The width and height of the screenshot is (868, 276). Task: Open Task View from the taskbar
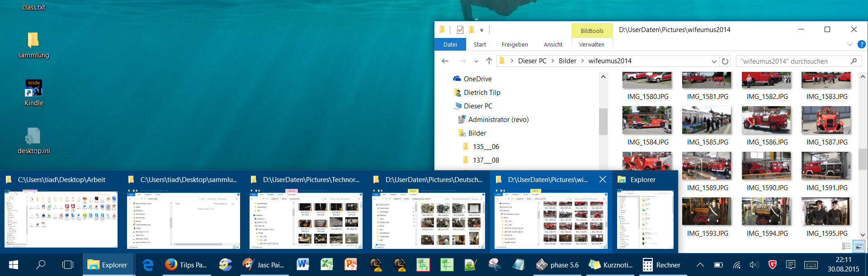(68, 265)
